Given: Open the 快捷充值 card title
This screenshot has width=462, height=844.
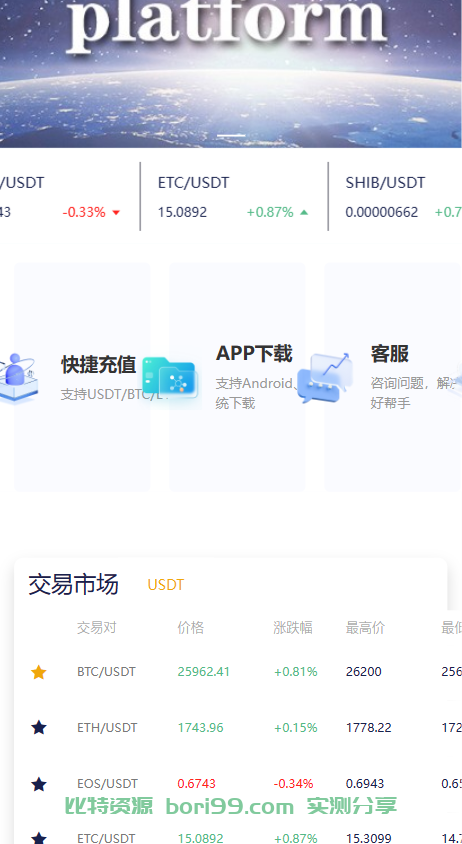Looking at the screenshot, I should [98, 364].
